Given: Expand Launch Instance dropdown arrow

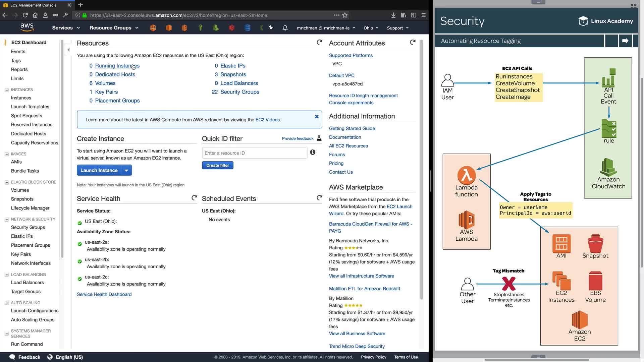Looking at the screenshot, I should coord(126,170).
